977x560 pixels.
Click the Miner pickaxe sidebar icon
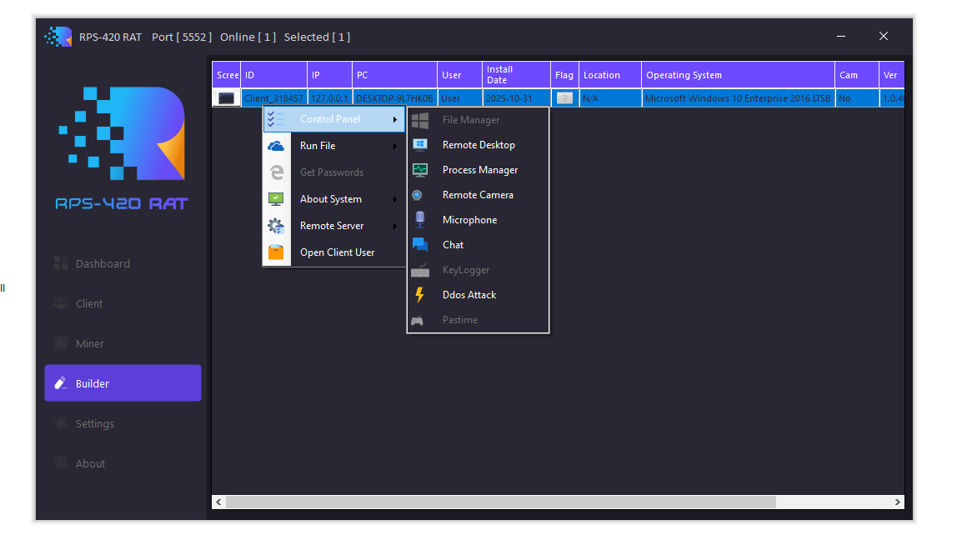click(x=61, y=342)
